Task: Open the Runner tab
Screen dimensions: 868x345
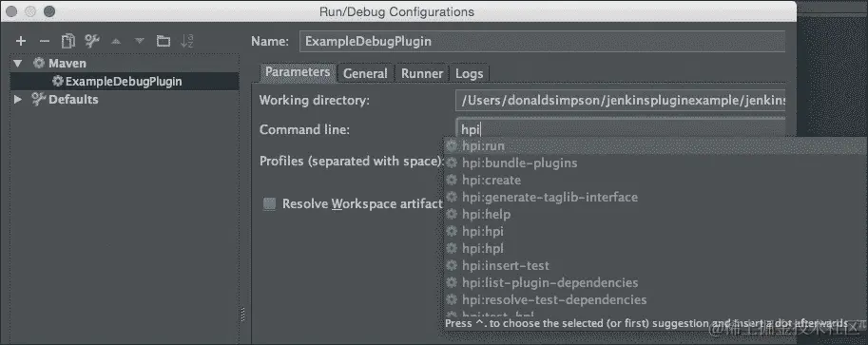Action: coord(422,73)
